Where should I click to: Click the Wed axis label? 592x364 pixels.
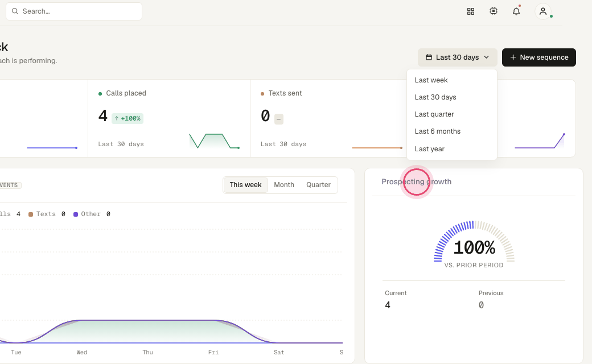pos(81,352)
